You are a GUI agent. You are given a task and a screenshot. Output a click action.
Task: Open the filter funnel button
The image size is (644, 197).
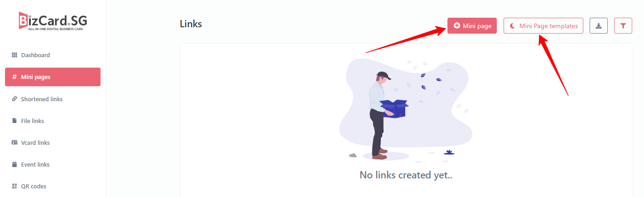623,26
